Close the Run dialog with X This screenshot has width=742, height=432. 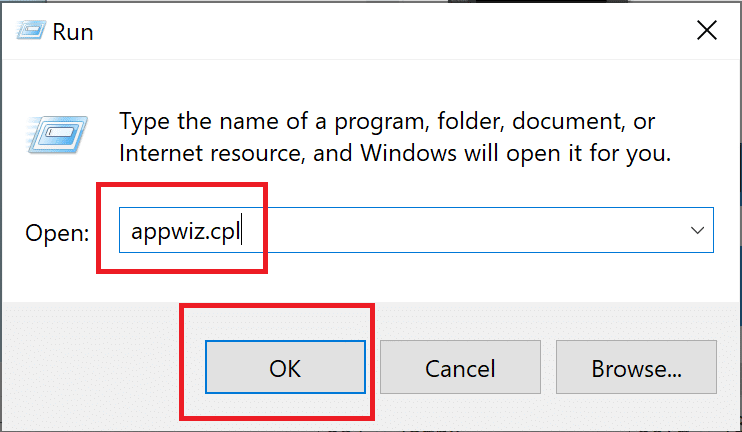coord(707,31)
